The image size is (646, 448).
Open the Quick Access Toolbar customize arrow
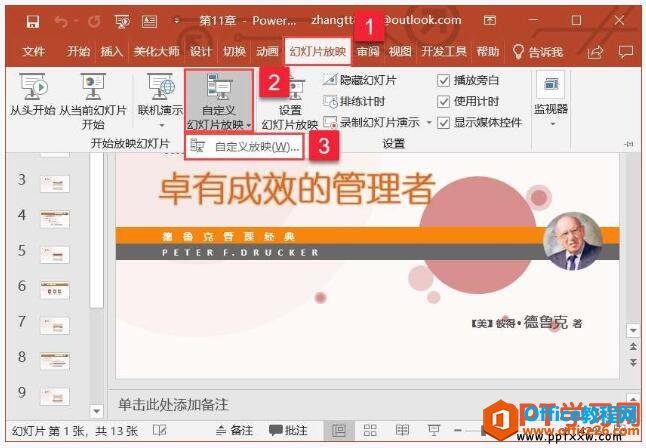[x=177, y=21]
